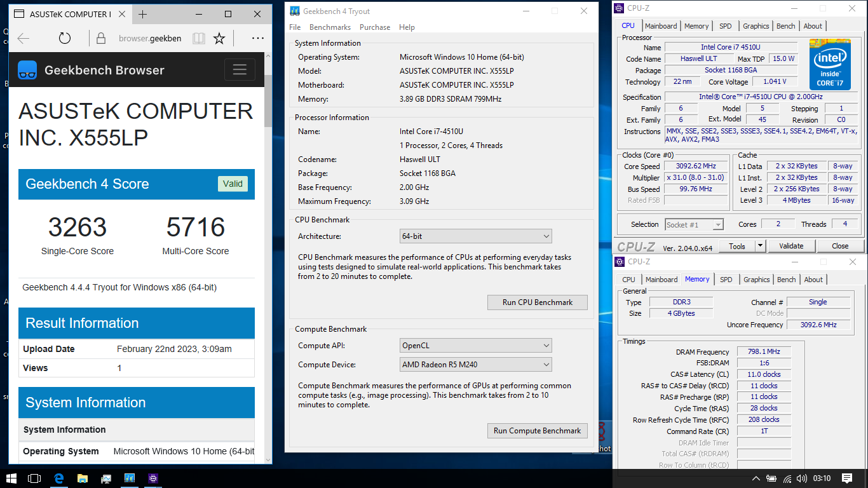Screen dimensions: 868x488
Task: Switch to SPD tab in top CPU-Z
Action: [x=726, y=26]
